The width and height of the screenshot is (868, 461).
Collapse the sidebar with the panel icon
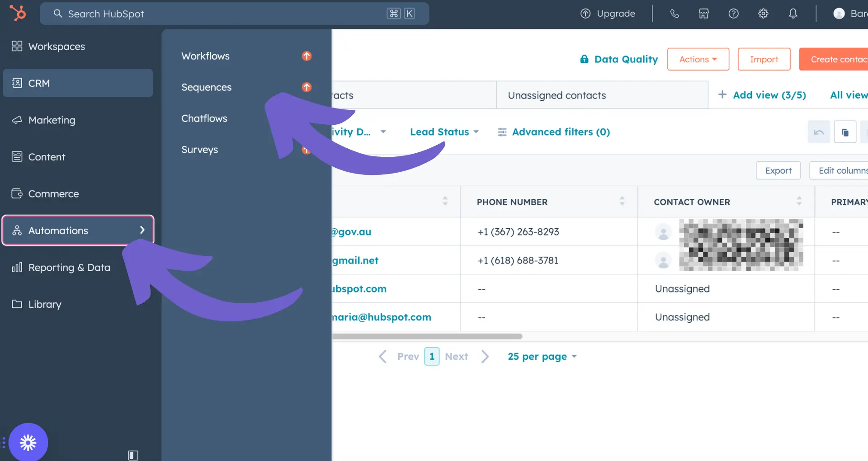coord(133,455)
